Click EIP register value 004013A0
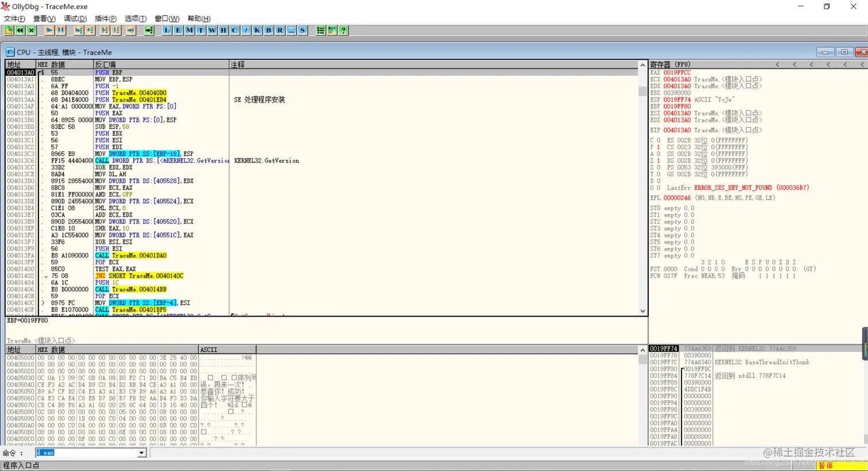The image size is (868, 471). pyautogui.click(x=677, y=130)
